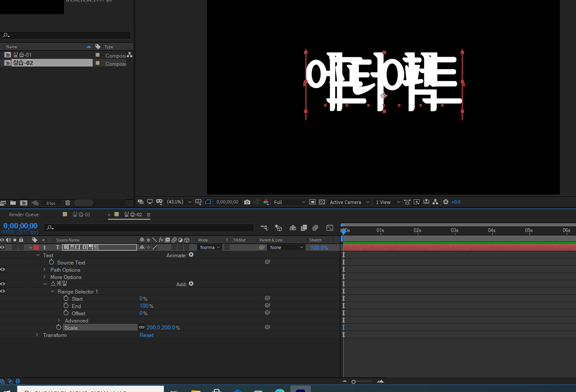Enable Motion Blur icon in timeline
The image size is (576, 392).
[x=315, y=228]
